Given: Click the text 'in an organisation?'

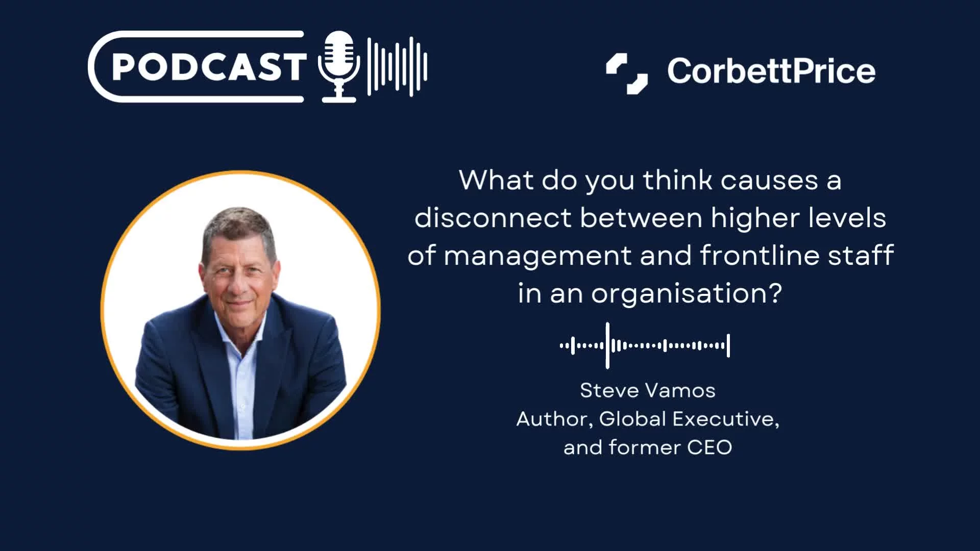Looking at the screenshot, I should coord(650,293).
